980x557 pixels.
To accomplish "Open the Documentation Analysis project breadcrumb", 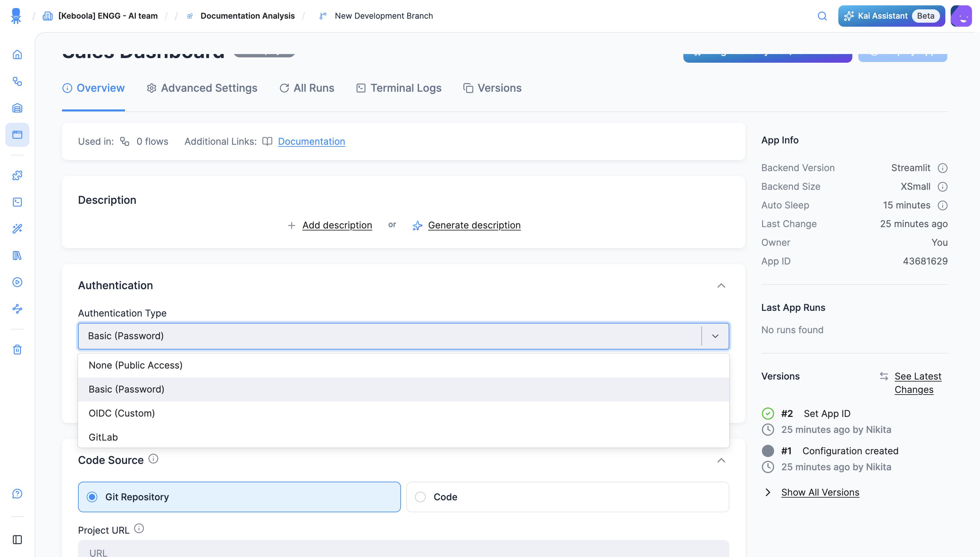I will [x=247, y=16].
